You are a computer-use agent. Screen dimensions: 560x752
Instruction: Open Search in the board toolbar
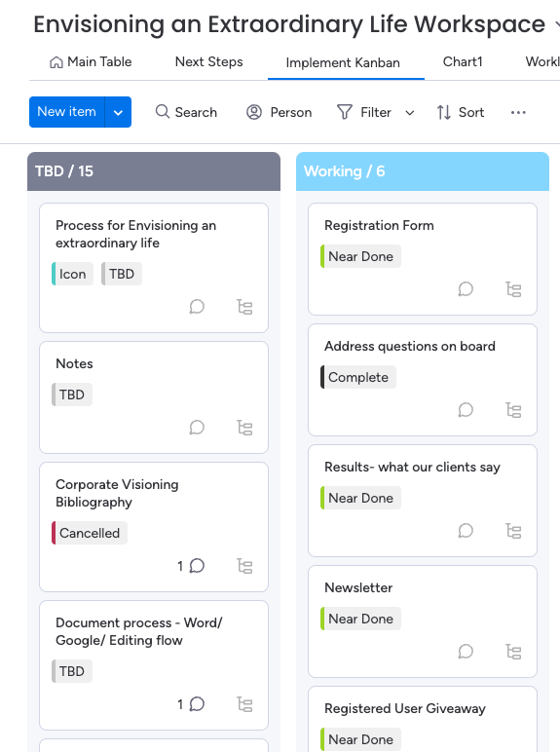[x=186, y=112]
